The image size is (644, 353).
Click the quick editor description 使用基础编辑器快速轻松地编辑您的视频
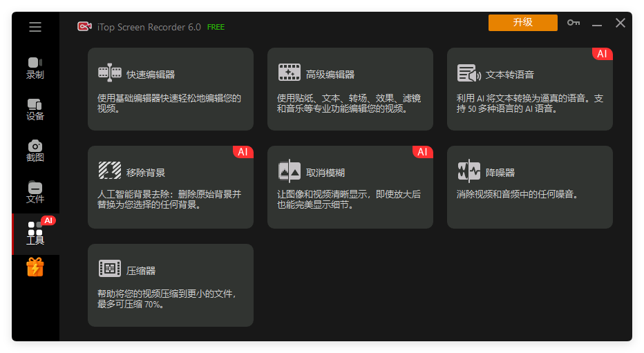pyautogui.click(x=169, y=104)
